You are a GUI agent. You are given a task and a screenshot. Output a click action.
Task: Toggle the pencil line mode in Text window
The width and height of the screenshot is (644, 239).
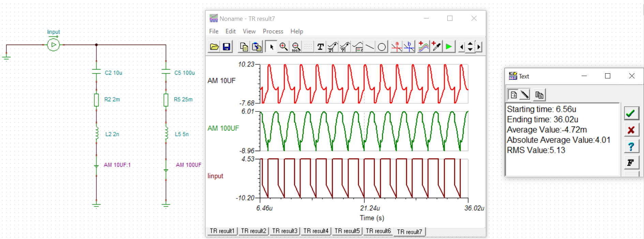[525, 94]
